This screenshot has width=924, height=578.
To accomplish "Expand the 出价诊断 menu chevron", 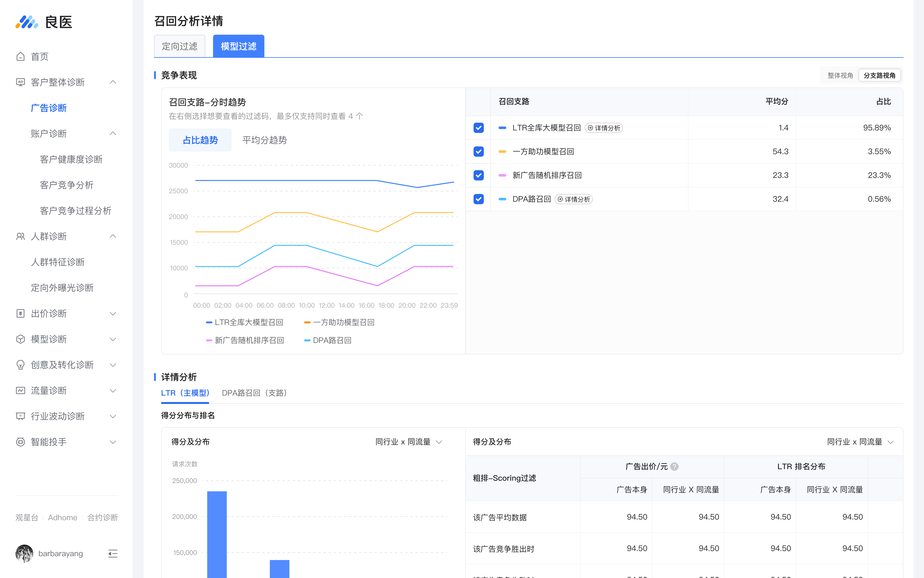I will click(x=113, y=313).
